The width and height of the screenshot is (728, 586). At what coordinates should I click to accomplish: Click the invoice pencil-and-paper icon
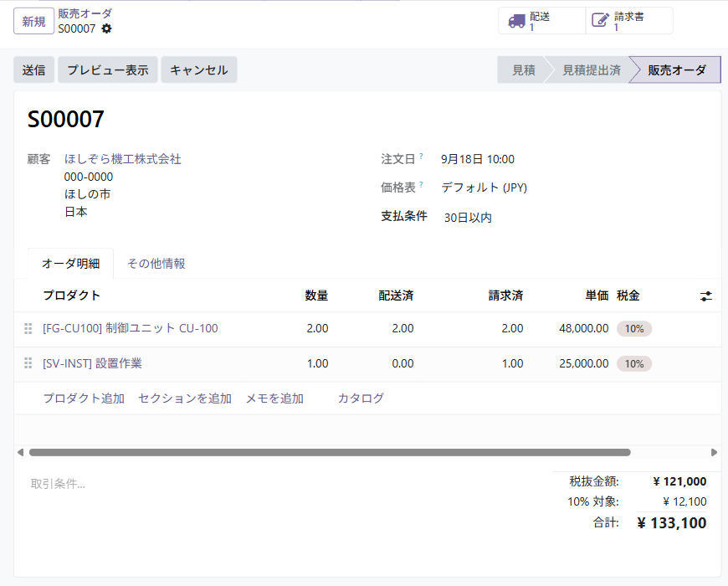600,20
